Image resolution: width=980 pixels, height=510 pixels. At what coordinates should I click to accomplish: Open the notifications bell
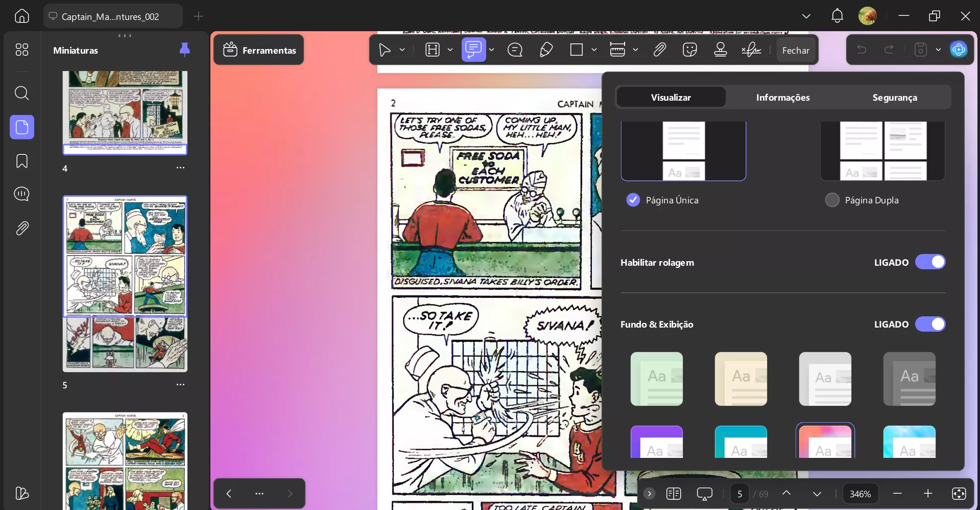(x=837, y=16)
